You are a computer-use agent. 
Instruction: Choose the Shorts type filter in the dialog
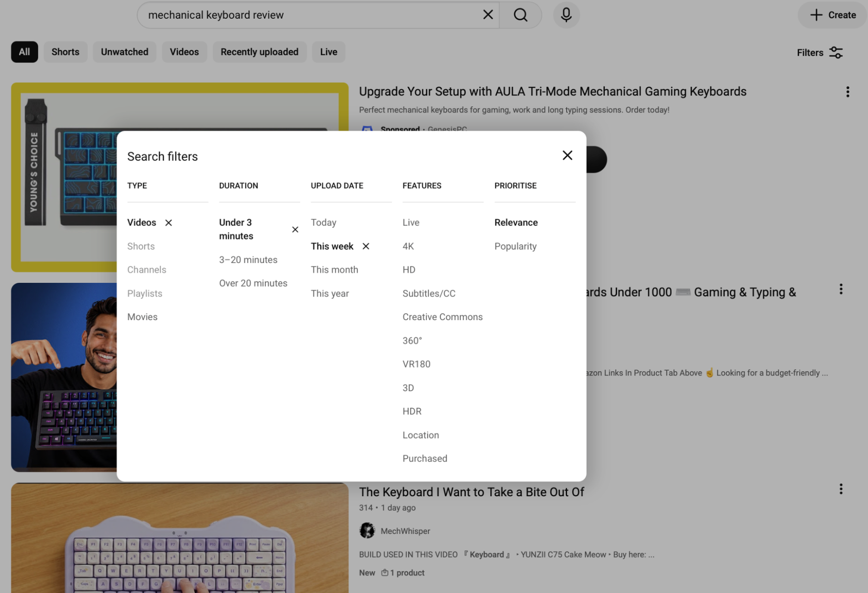click(141, 246)
